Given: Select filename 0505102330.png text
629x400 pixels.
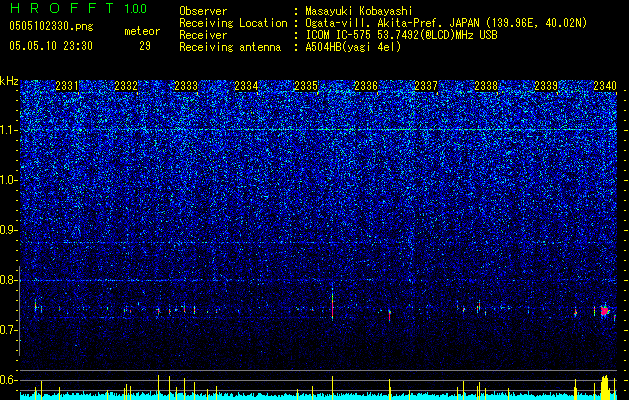Looking at the screenshot, I should coord(51,26).
